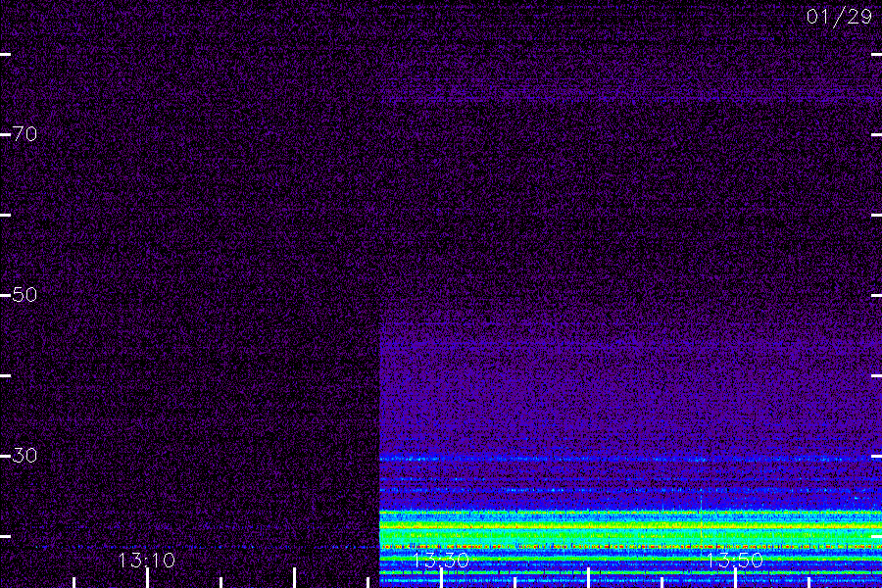Click the 01/29 date label
The width and height of the screenshot is (882, 588).
839,17
